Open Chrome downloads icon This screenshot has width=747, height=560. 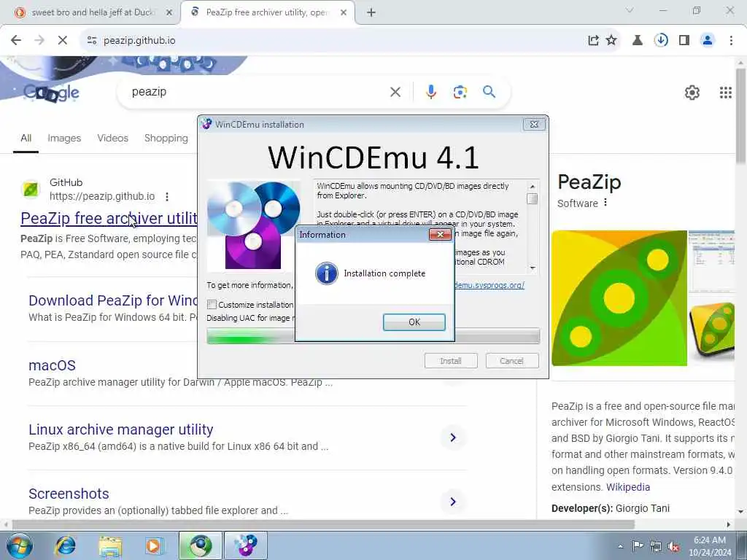pos(661,41)
